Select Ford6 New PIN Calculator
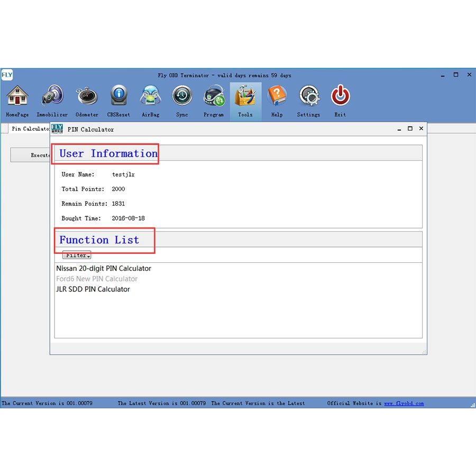Image resolution: width=476 pixels, height=476 pixels. 97,279
